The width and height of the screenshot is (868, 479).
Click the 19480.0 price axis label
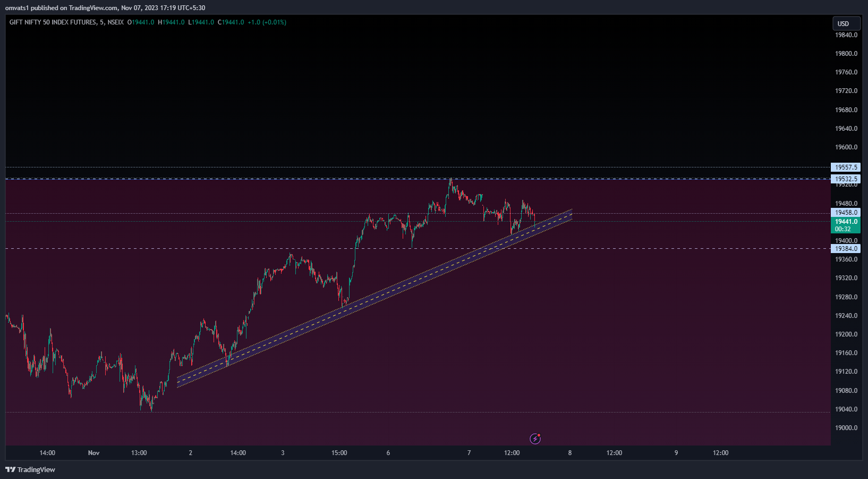click(846, 204)
